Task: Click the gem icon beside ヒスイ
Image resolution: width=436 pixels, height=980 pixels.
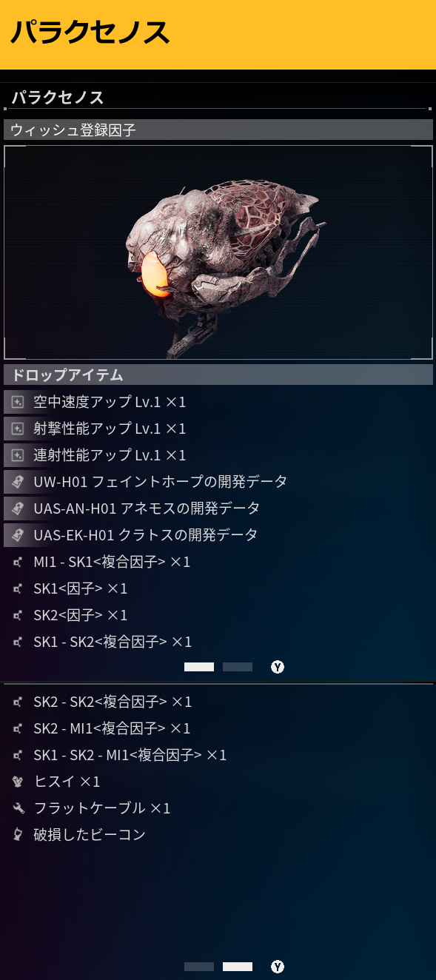Action: click(18, 782)
